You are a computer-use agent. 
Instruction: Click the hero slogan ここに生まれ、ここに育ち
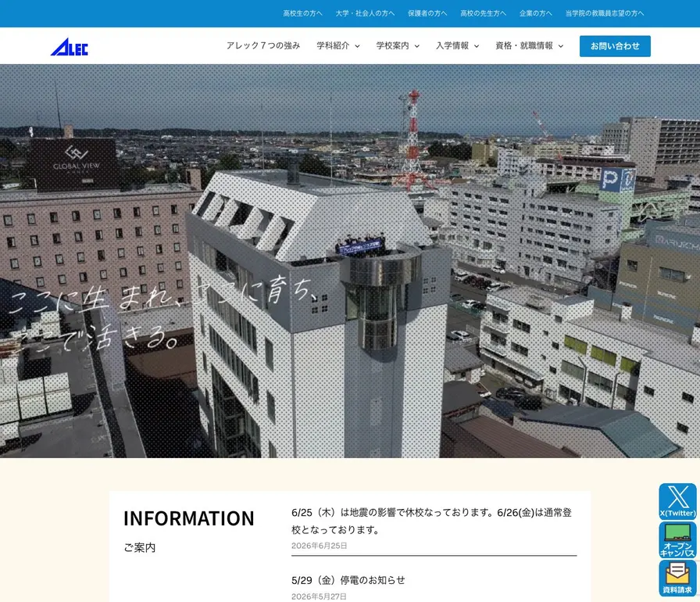click(163, 296)
